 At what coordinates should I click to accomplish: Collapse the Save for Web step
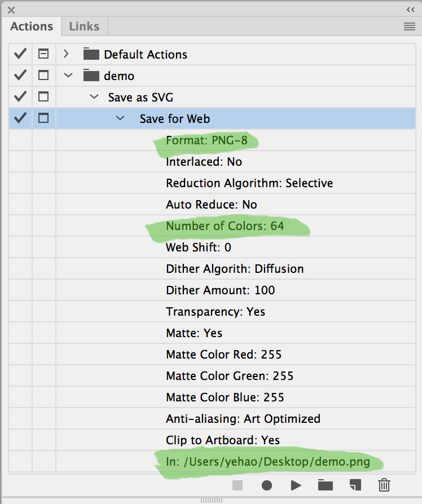[x=120, y=118]
